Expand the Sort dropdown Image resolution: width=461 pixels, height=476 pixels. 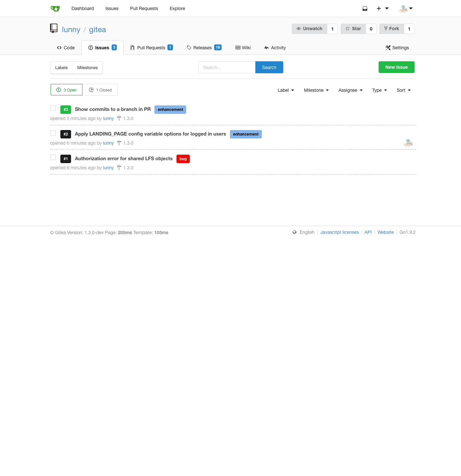(404, 90)
